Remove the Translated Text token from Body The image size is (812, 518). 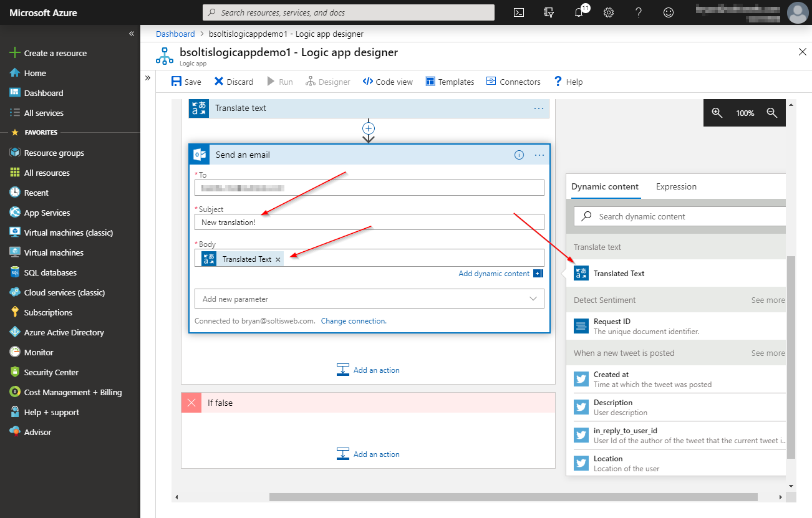pyautogui.click(x=278, y=259)
